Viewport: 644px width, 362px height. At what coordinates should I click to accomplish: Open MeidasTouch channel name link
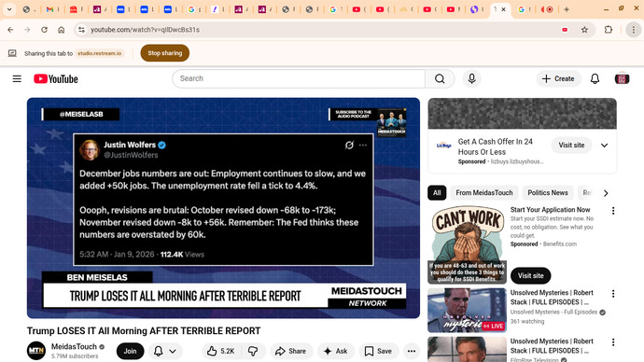(74, 347)
